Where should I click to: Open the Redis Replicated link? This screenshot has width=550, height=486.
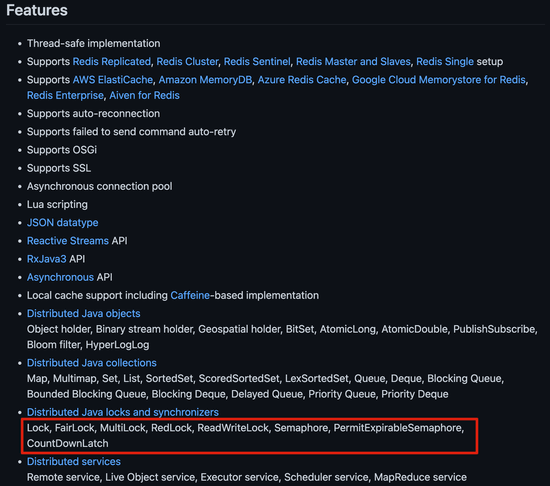pyautogui.click(x=112, y=61)
